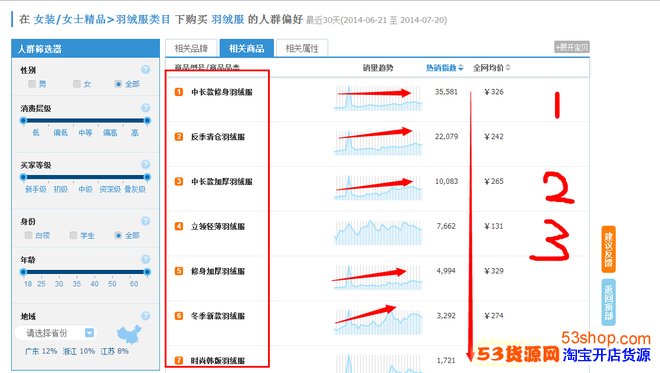The height and width of the screenshot is (373, 660).
Task: Switch to the 相关属性 tab
Action: [302, 48]
